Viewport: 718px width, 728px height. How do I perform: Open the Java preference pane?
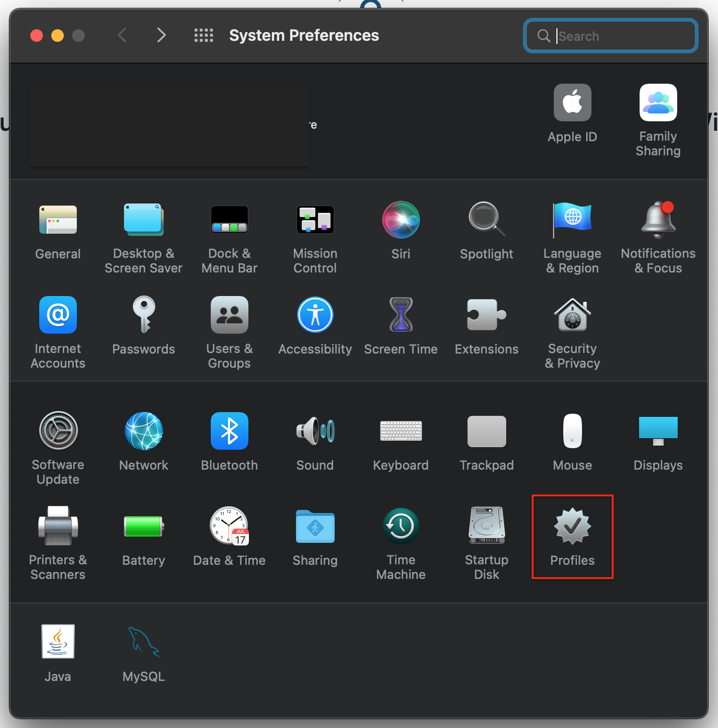[58, 642]
